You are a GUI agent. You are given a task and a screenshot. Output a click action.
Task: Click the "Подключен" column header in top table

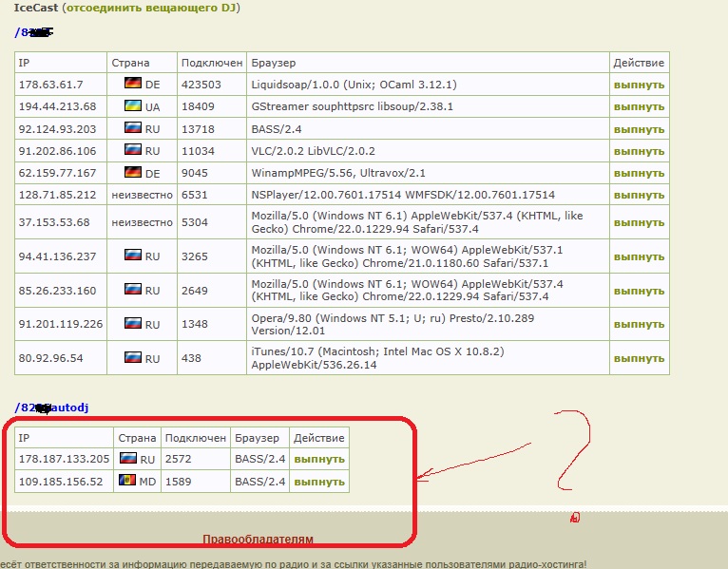(x=211, y=63)
